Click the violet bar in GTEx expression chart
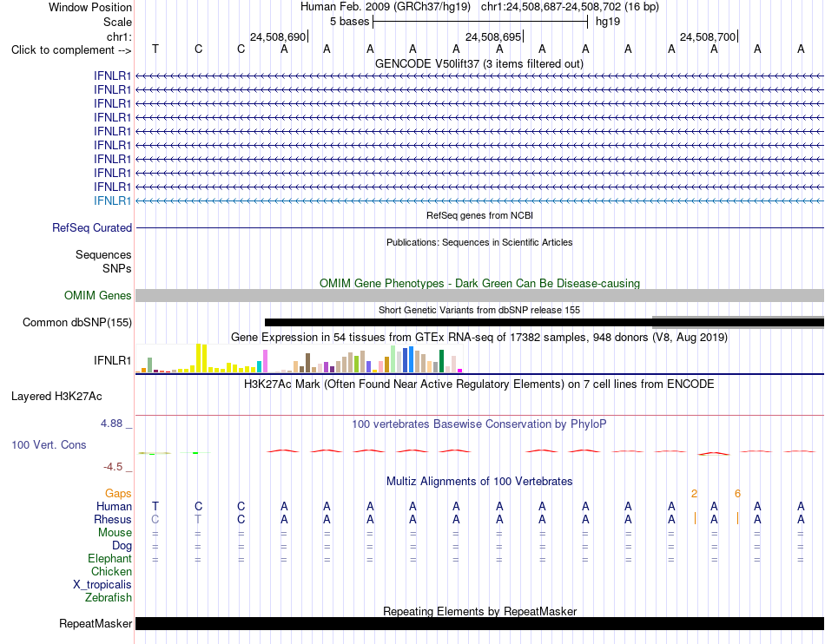The height and width of the screenshot is (644, 825). pyautogui.click(x=265, y=361)
